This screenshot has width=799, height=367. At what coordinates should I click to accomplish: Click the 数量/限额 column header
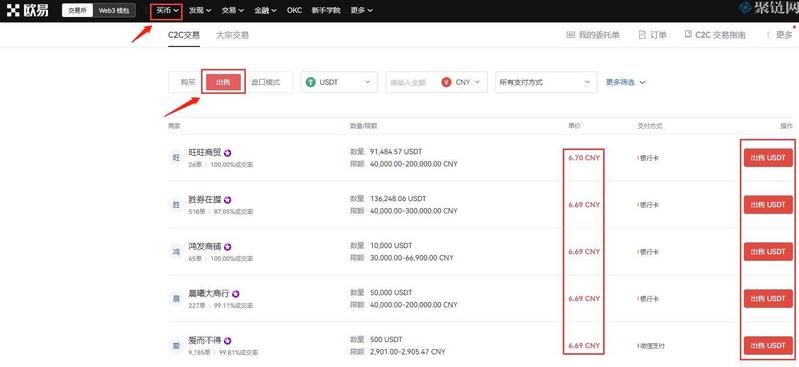pos(363,125)
